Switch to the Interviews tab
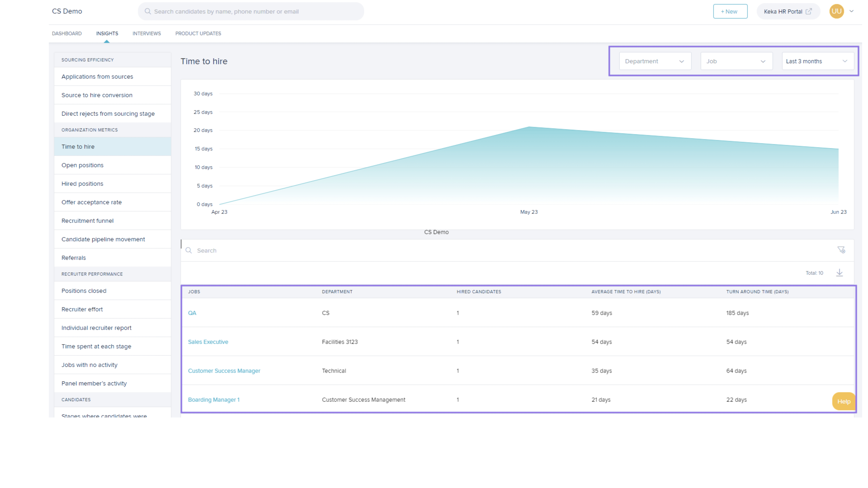868x488 pixels. point(147,33)
